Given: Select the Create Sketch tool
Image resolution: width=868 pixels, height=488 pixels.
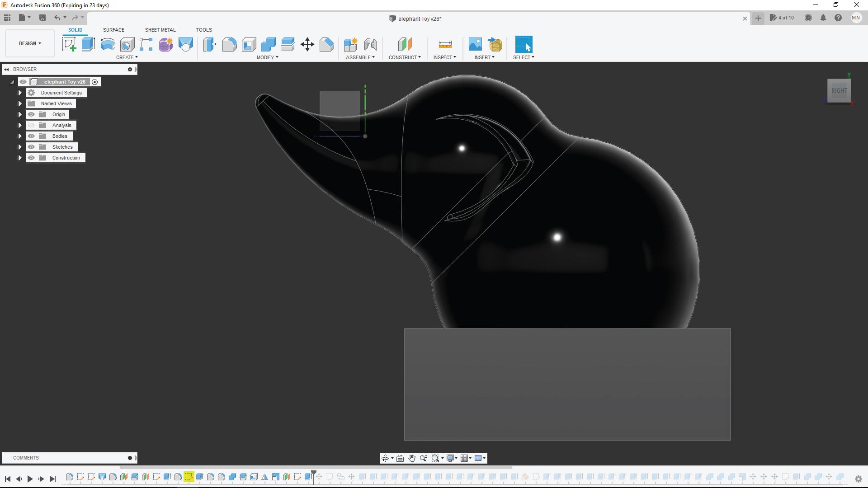Looking at the screenshot, I should coord(69,44).
